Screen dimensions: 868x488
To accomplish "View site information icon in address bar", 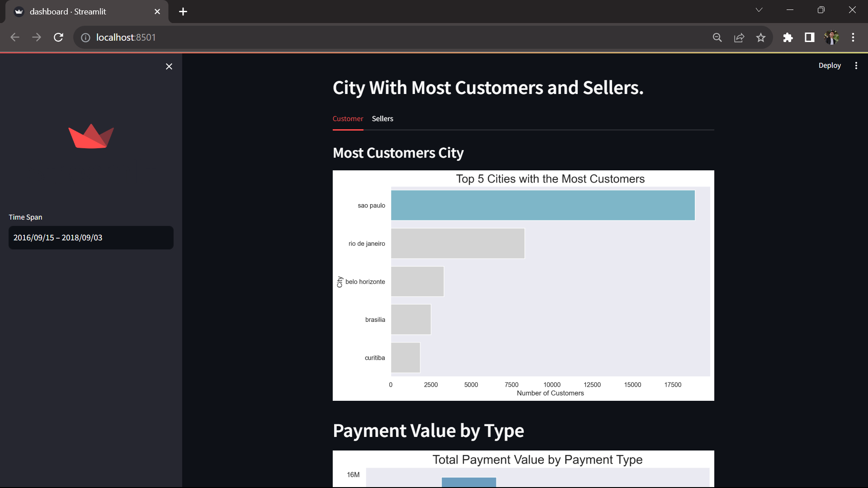I will point(85,38).
